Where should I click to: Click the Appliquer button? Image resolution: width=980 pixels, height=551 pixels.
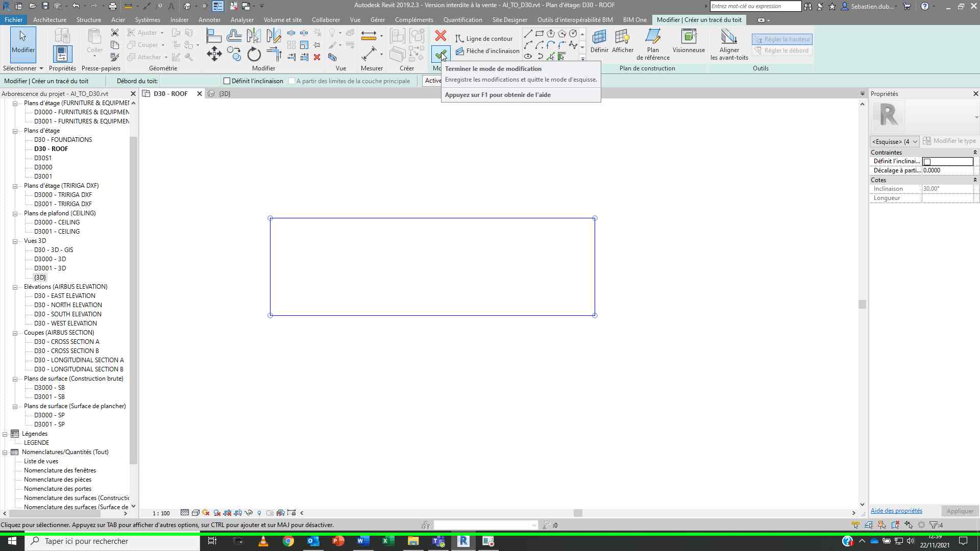[960, 511]
